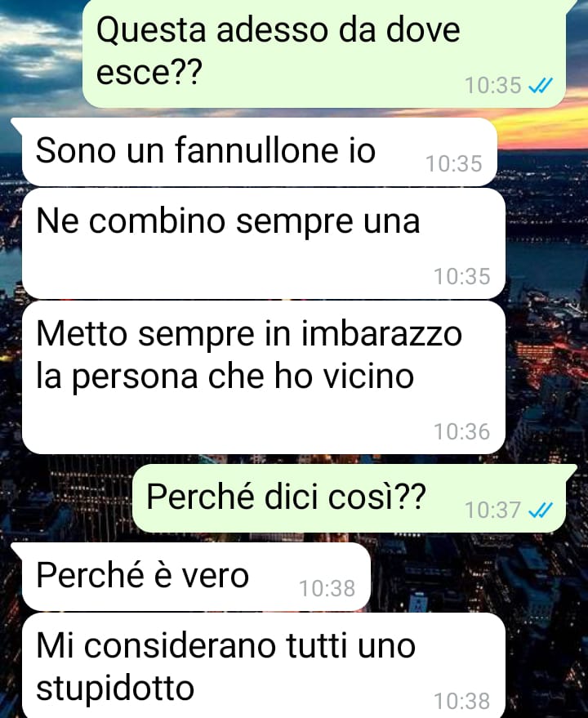Tap the word 'stupidotto' in the last message
This screenshot has height=718, width=588.
tap(115, 689)
